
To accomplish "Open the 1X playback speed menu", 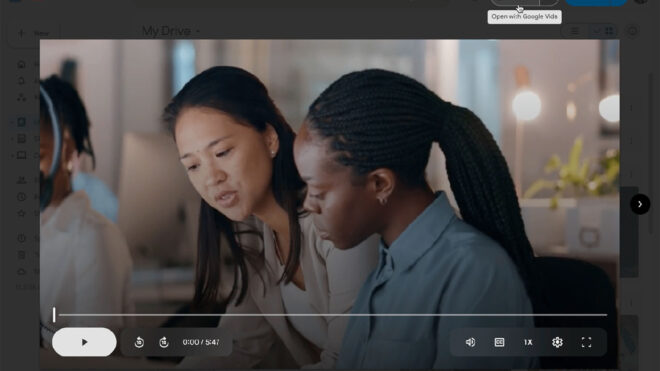I will (x=528, y=342).
